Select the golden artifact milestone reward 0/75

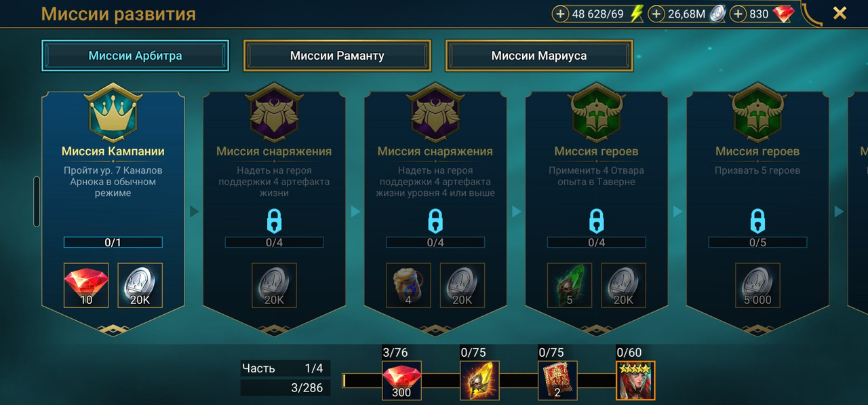pos(480,381)
